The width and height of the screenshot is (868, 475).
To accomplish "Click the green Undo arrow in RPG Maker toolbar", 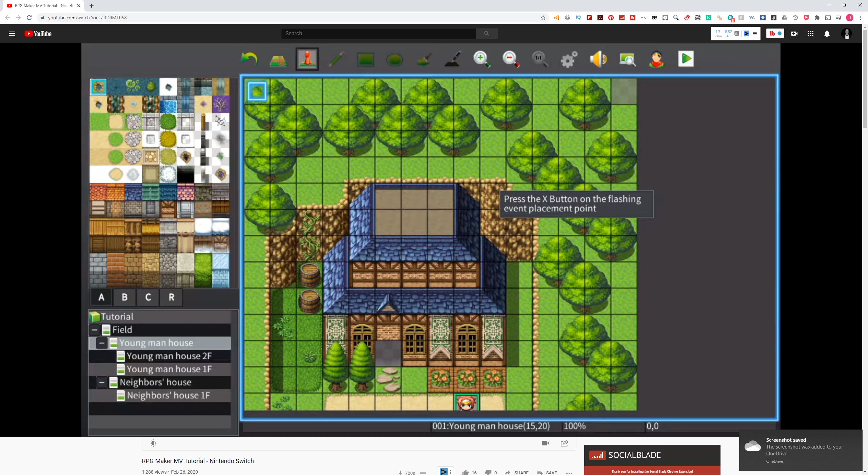I will click(249, 59).
